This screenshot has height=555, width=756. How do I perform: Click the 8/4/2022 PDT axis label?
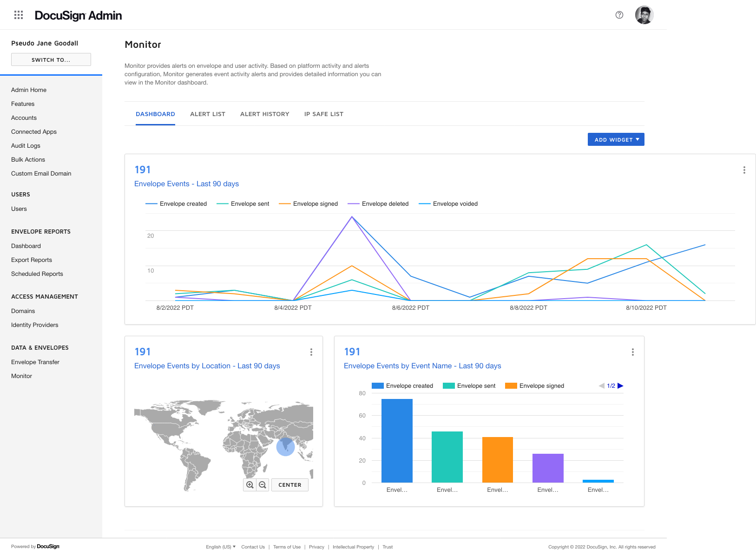coord(293,308)
